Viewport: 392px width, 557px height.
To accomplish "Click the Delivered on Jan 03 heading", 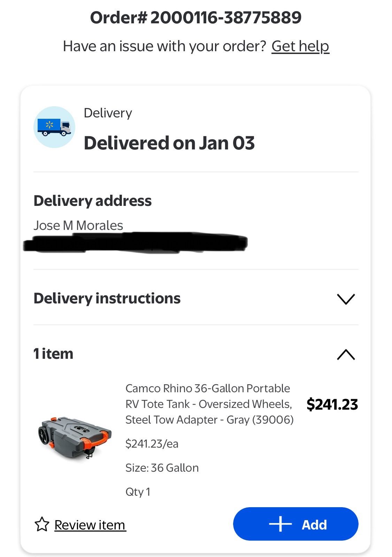I will point(169,143).
